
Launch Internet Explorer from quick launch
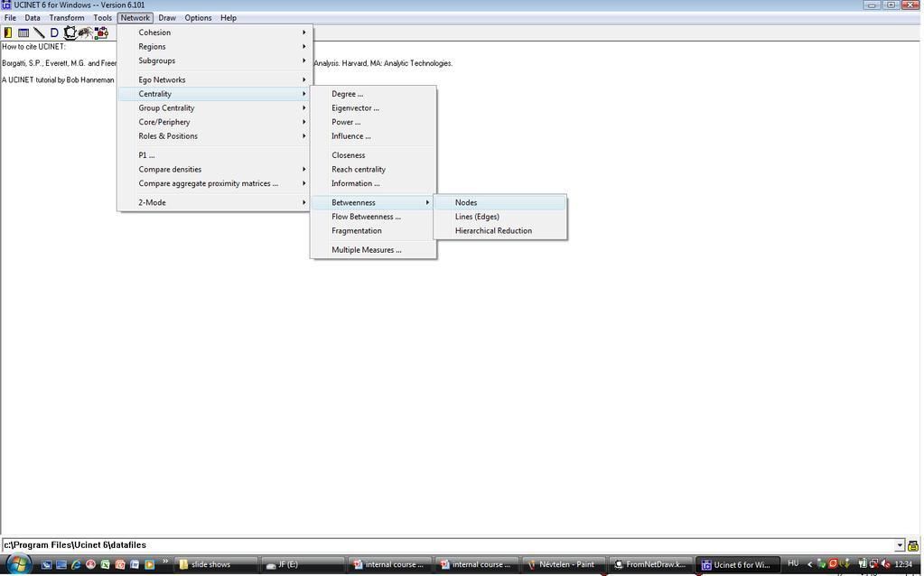click(x=76, y=564)
